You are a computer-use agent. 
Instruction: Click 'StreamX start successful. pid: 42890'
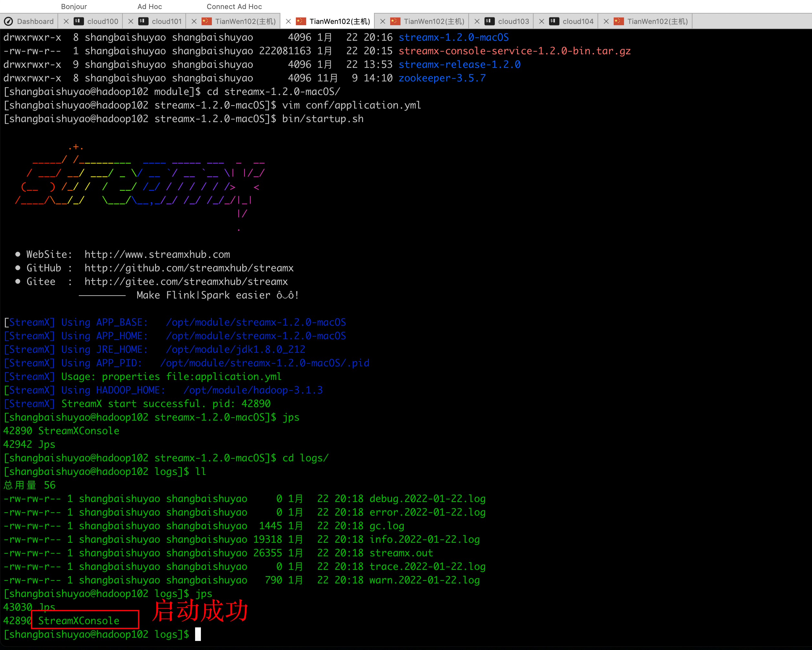[x=166, y=404]
